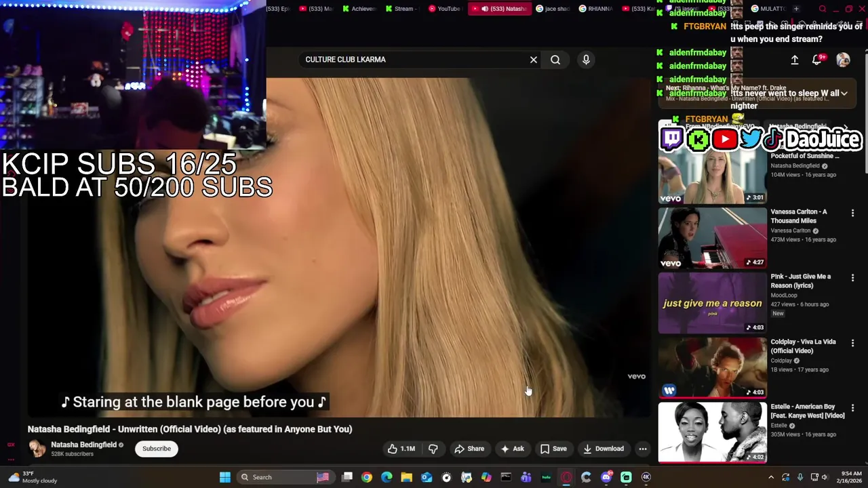This screenshot has height=488, width=868.
Task: Play Coldplay Viva La Vida thumbnail
Action: pyautogui.click(x=712, y=368)
